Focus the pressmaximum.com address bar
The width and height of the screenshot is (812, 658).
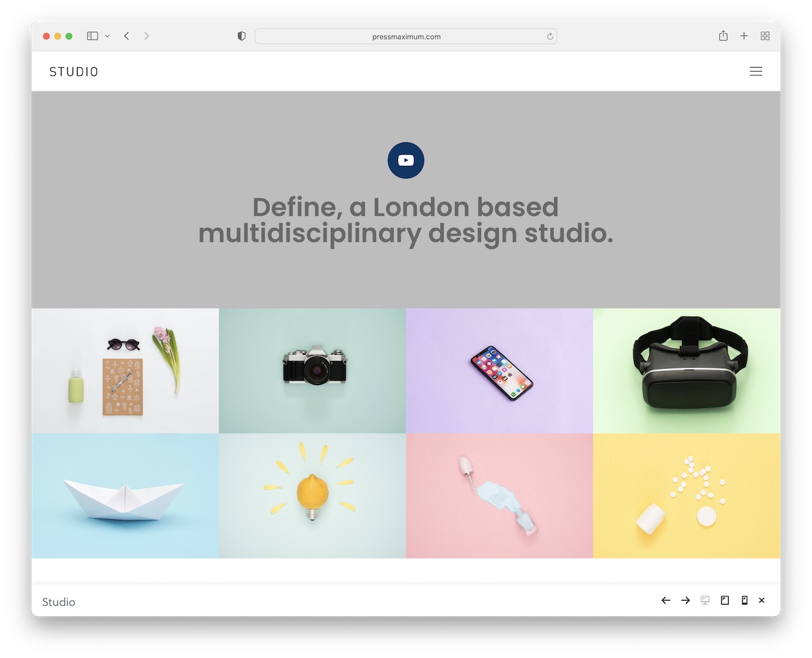pyautogui.click(x=405, y=37)
